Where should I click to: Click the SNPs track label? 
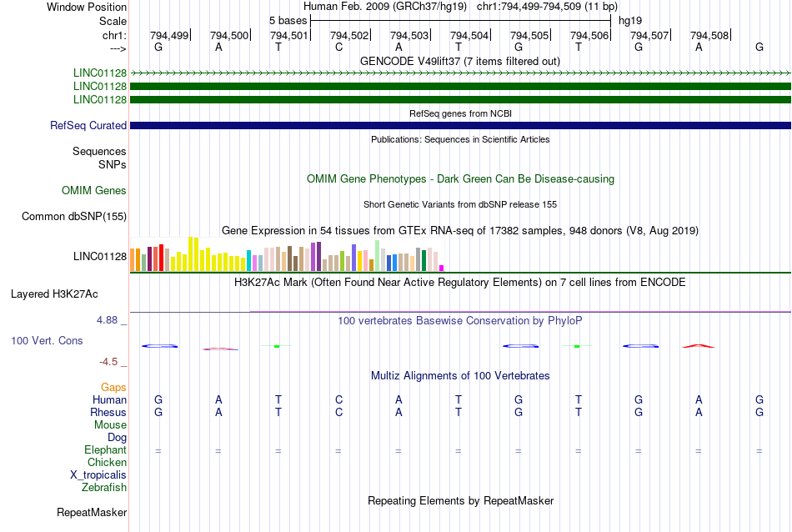[x=113, y=164]
